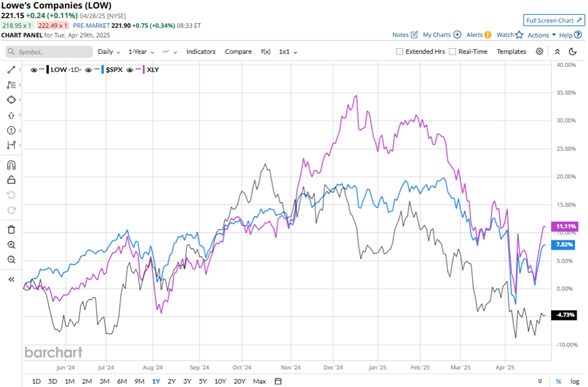Select the 6M time range

click(122, 381)
